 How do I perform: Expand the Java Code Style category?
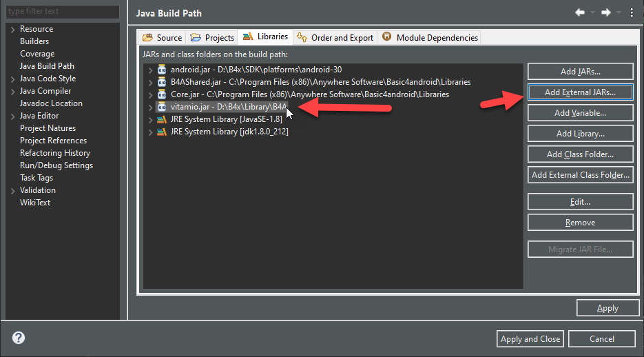[x=12, y=79]
